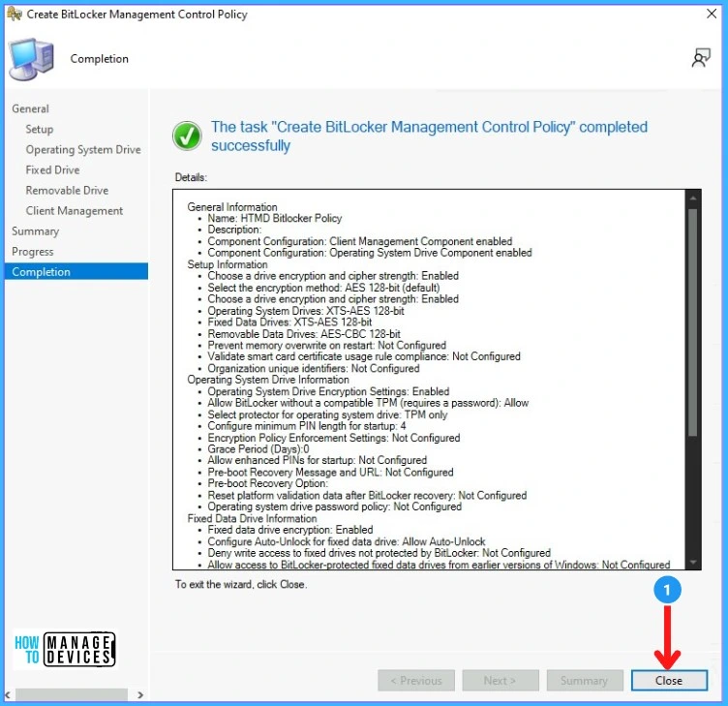The height and width of the screenshot is (706, 728).
Task: Click the 'Details:' label above the box
Action: [x=191, y=177]
